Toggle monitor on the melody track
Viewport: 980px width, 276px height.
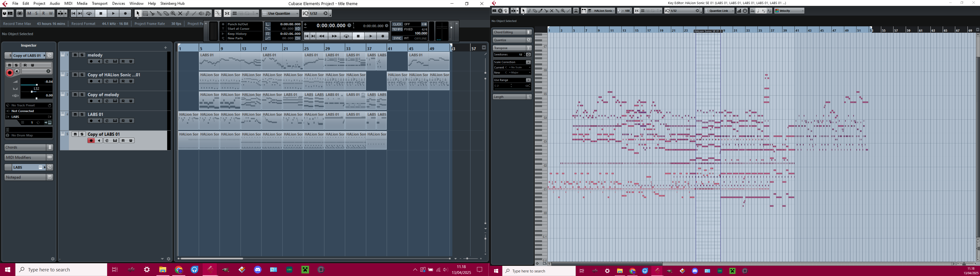pyautogui.click(x=99, y=61)
